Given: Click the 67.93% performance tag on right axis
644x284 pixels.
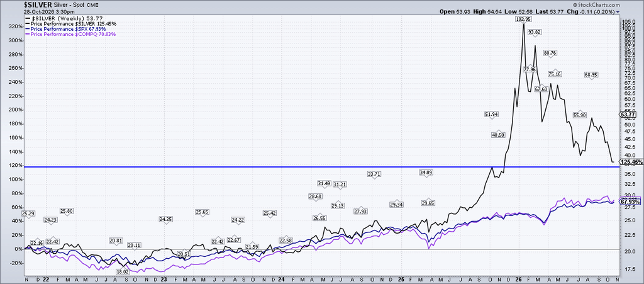Looking at the screenshot, I should (x=630, y=202).
